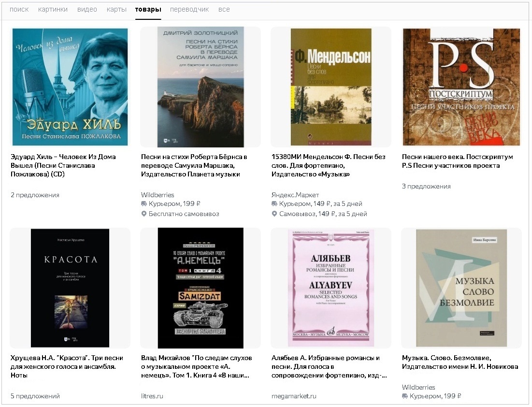Click courier truck icon beside Курьером, 199 ₽ under Бёрнс

pos(144,203)
